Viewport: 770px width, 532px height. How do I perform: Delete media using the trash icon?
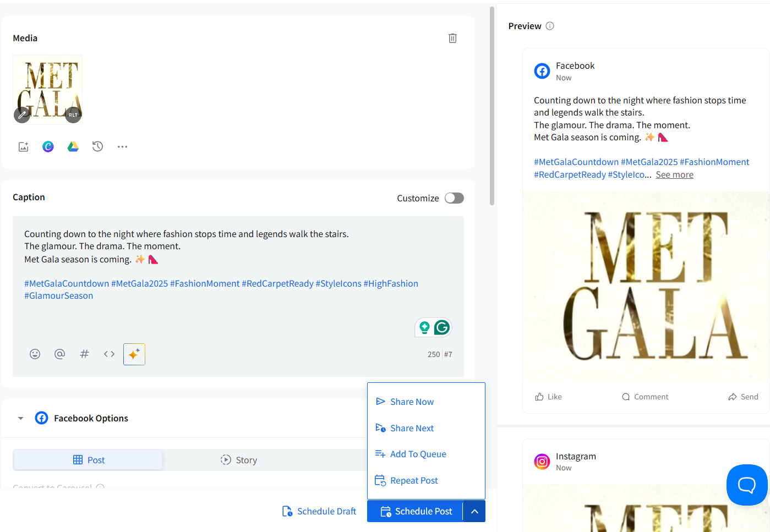tap(452, 38)
